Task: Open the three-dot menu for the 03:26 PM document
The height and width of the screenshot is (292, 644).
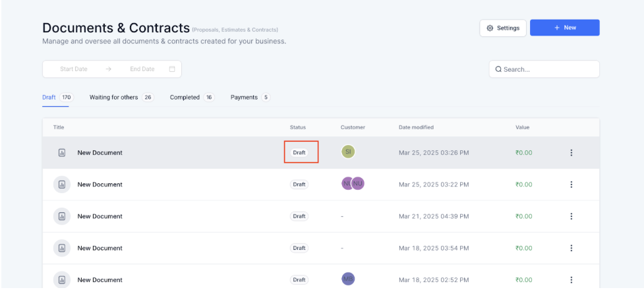Action: (571, 153)
